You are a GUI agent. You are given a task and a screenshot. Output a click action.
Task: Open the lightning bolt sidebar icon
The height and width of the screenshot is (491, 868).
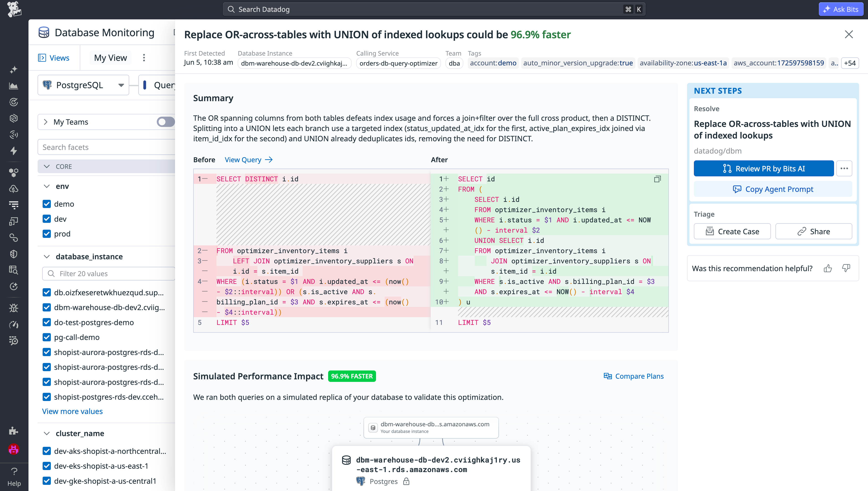click(13, 151)
